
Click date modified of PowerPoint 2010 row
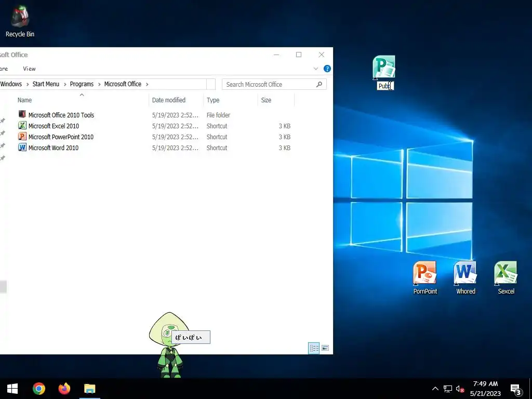tap(175, 137)
